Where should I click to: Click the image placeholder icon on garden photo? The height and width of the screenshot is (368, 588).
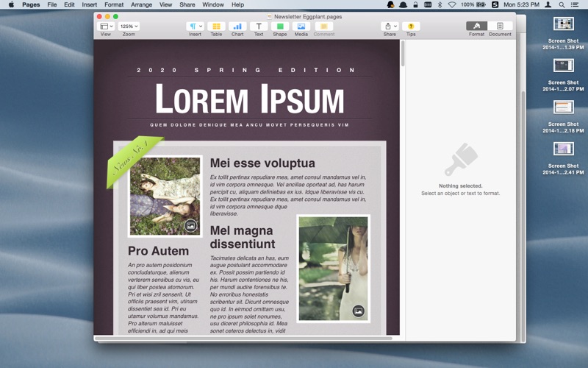(x=190, y=226)
